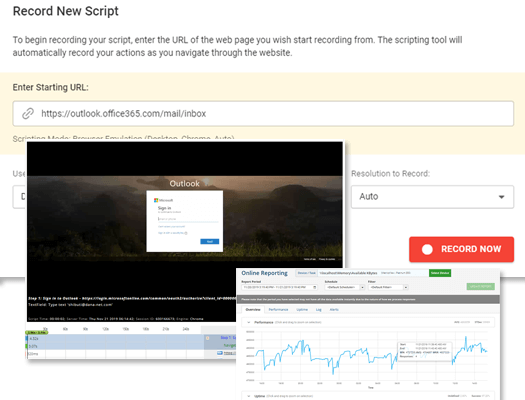
Task: Open the Schedule dropdown
Action: tap(345, 287)
